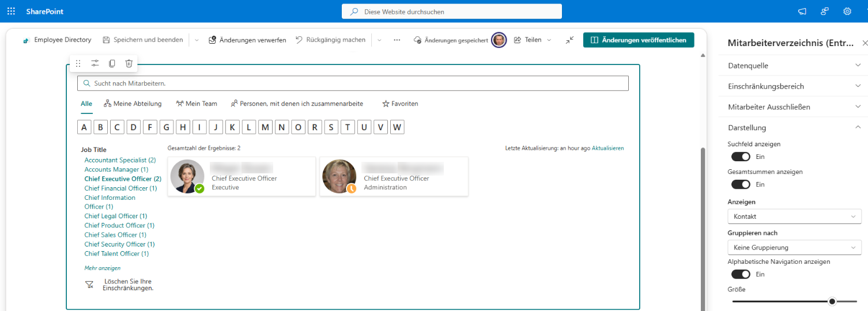Toggle the Alphabetische Navigation anzeigen switch

(x=741, y=274)
